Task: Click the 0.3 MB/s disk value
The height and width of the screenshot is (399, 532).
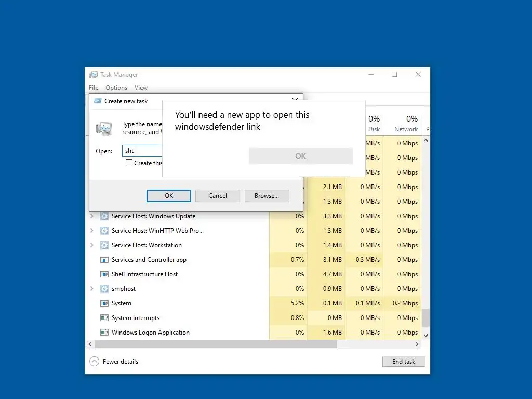Action: coord(368,260)
